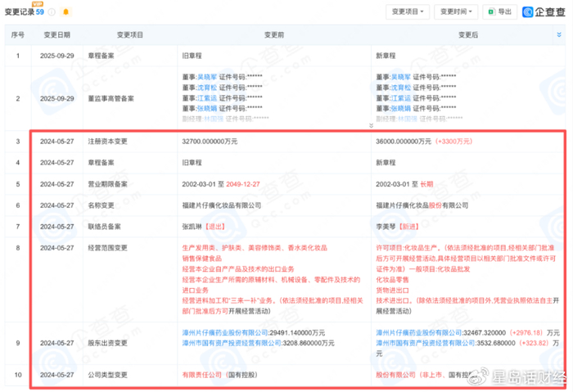The image size is (573, 392).
Task: Click the 董监事高管备案 cell in row 2
Action: 111,99
